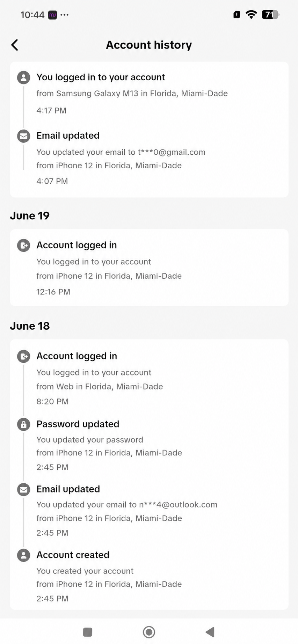Tap the person icon for the 4:17 PM login
This screenshot has height=644, width=298.
pyautogui.click(x=23, y=78)
